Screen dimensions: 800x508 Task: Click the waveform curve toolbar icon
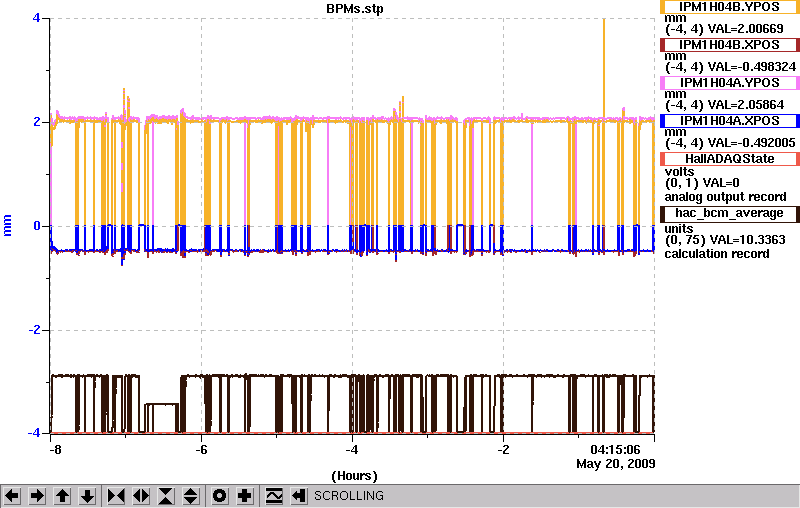click(x=274, y=496)
